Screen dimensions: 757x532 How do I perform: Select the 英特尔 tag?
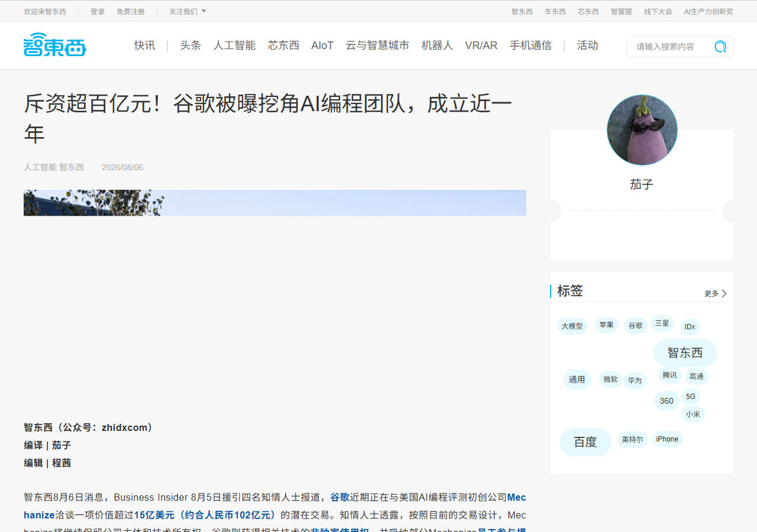632,440
